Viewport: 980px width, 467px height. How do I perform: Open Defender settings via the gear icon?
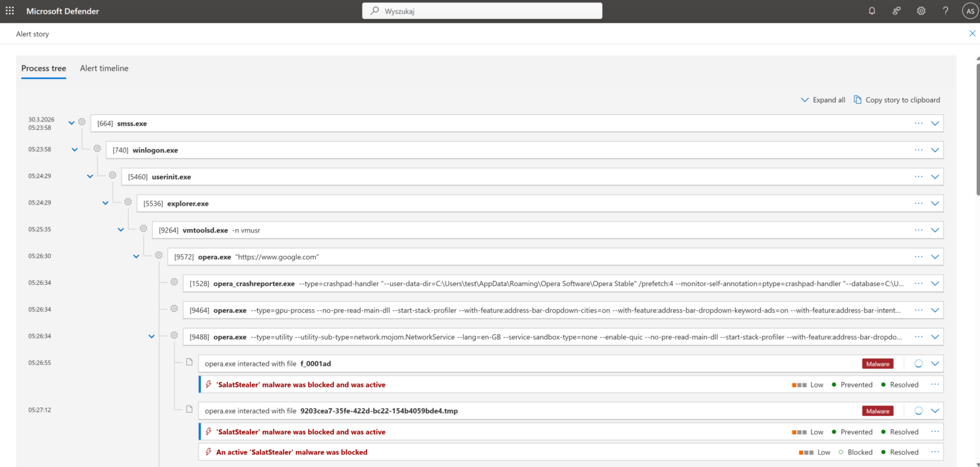tap(921, 10)
